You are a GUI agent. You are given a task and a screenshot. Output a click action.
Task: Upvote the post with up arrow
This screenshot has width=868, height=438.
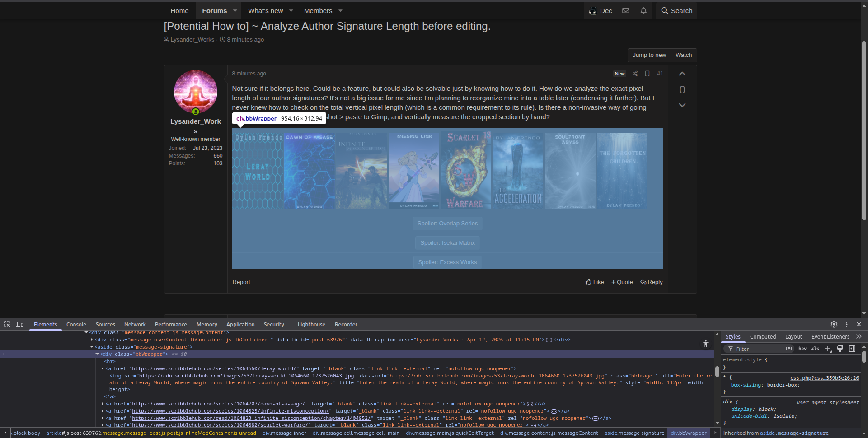682,74
